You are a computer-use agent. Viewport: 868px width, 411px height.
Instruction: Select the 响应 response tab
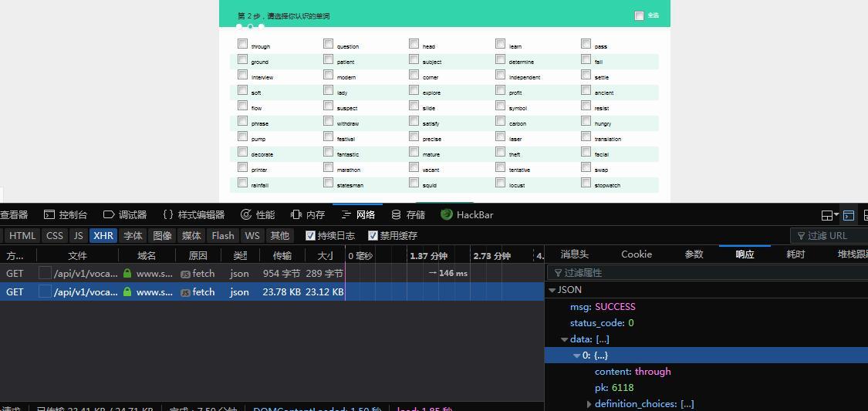coord(745,254)
